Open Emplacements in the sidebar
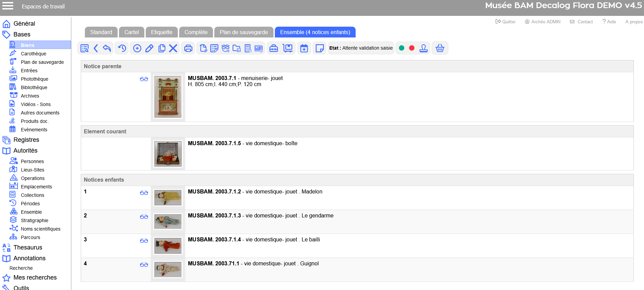This screenshot has width=644, height=290. (36, 187)
